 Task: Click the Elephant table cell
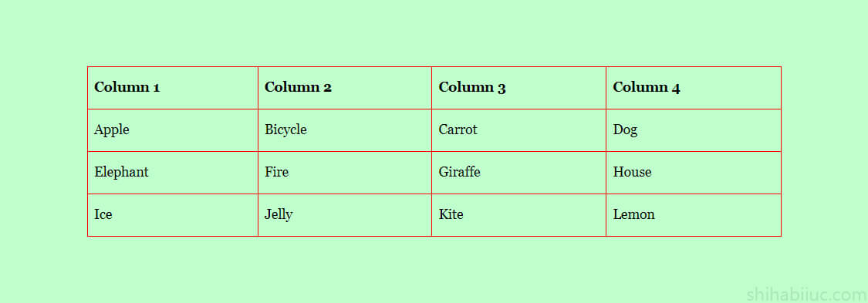[x=173, y=173]
